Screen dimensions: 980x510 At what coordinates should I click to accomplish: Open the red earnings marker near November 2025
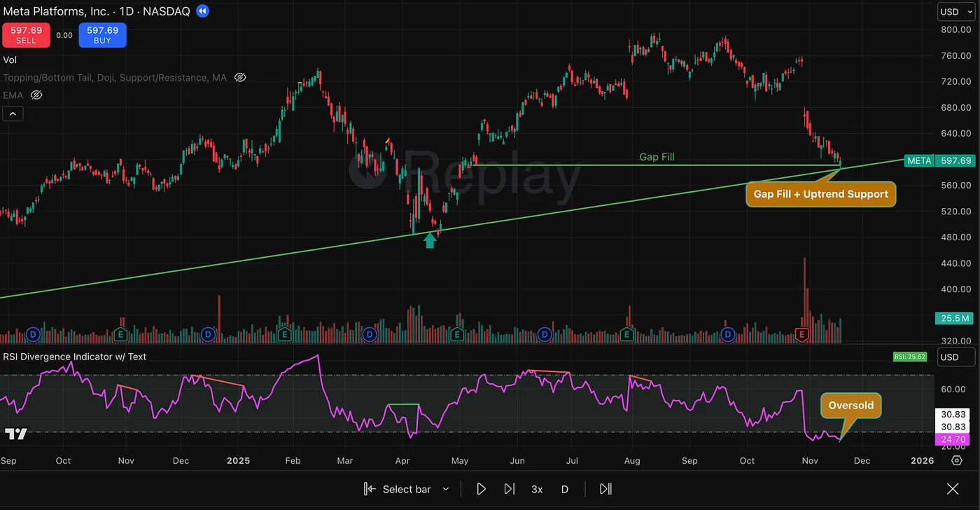pyautogui.click(x=802, y=333)
